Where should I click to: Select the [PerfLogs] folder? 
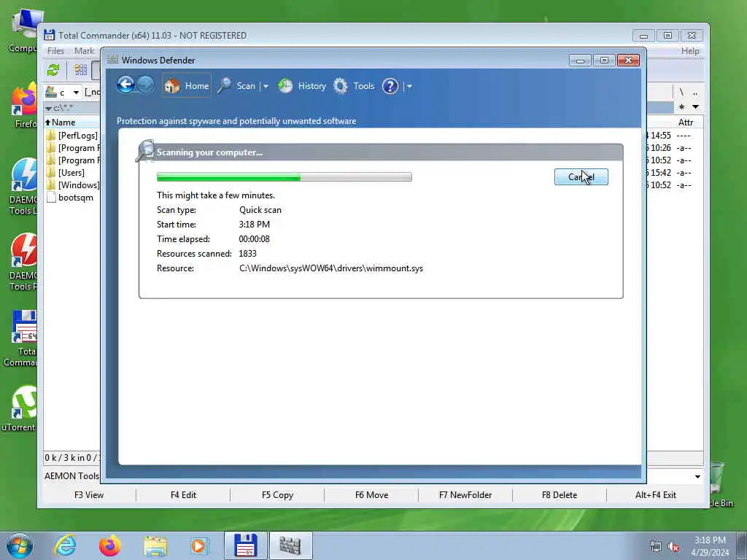[72, 136]
